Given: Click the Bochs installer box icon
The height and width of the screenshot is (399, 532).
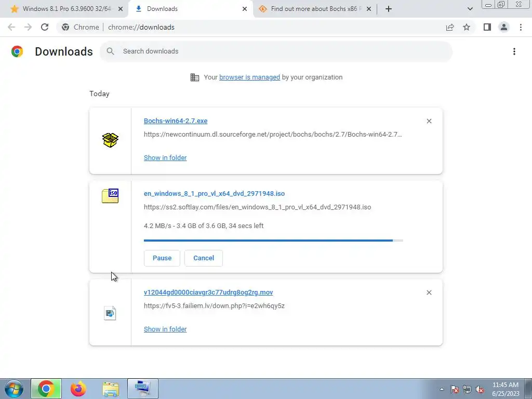Looking at the screenshot, I should coord(110,140).
